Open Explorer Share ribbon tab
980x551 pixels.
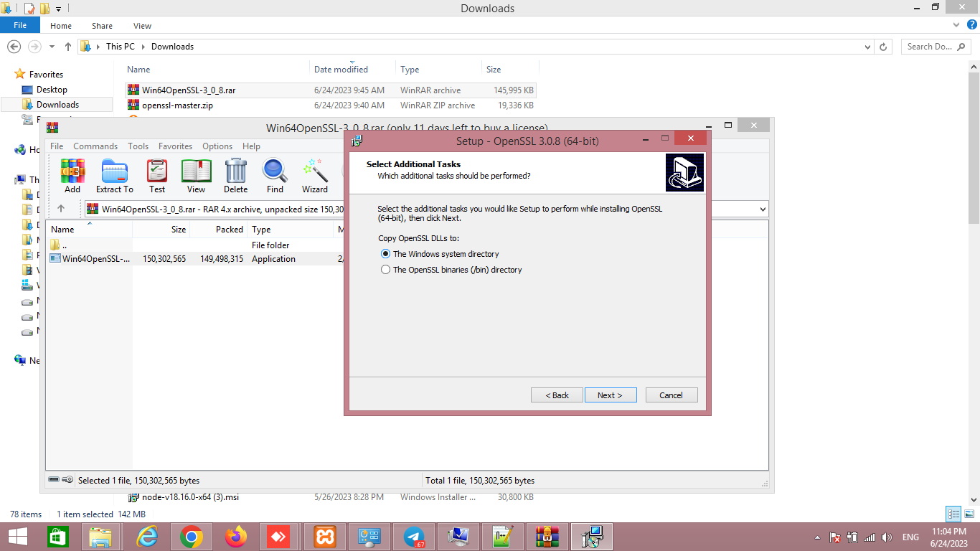[102, 26]
